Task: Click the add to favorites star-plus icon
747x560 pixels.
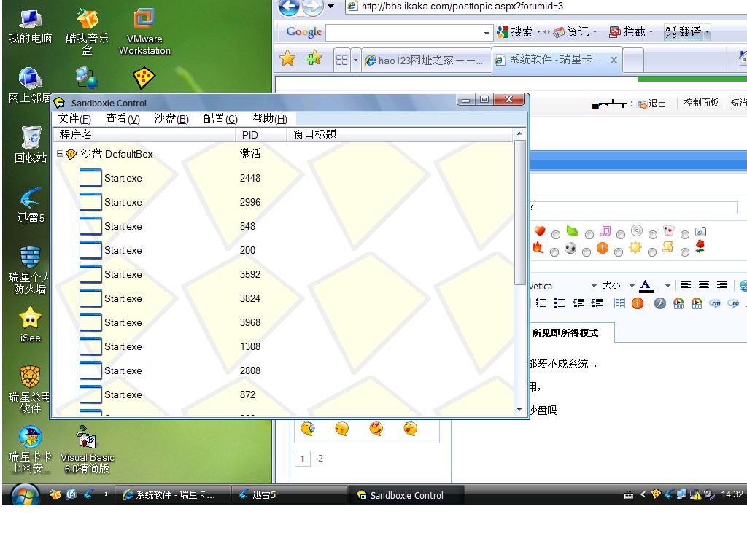Action: pos(313,59)
